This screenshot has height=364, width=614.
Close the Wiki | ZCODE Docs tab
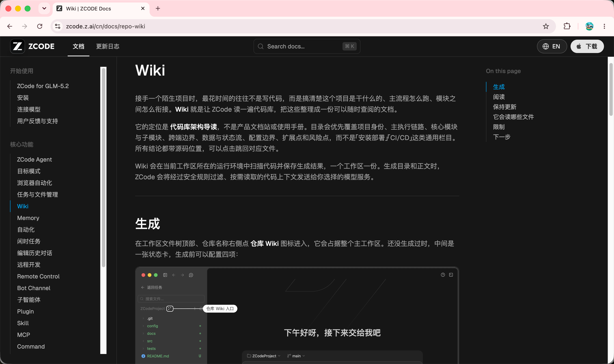pyautogui.click(x=143, y=9)
